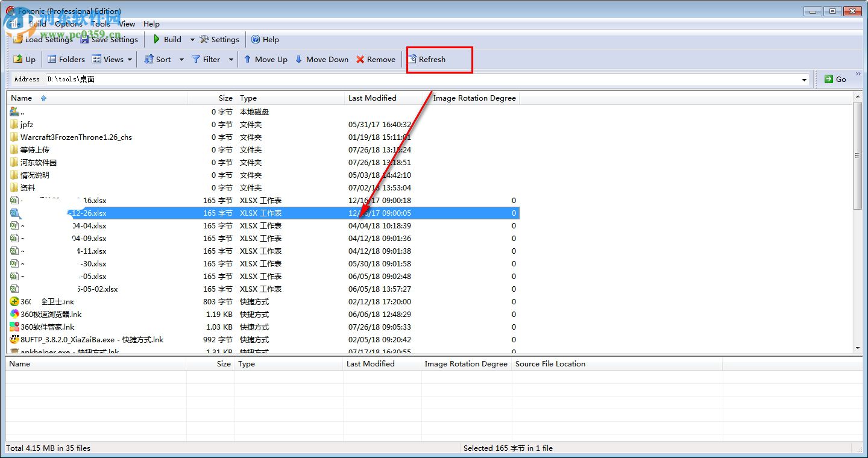Select the 8UFTP_3.8.2.0_XiaZaiBa.exe shortcut icon
Screen dimensions: 868x458
point(14,339)
